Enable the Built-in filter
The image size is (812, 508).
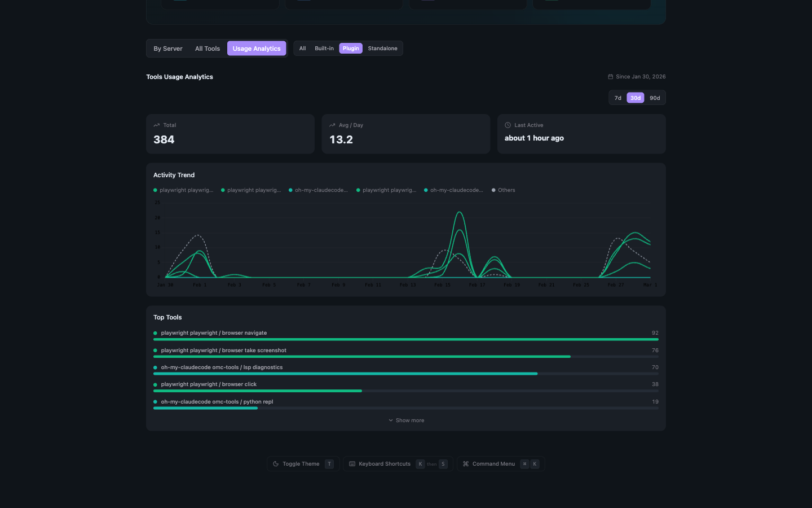(x=324, y=49)
